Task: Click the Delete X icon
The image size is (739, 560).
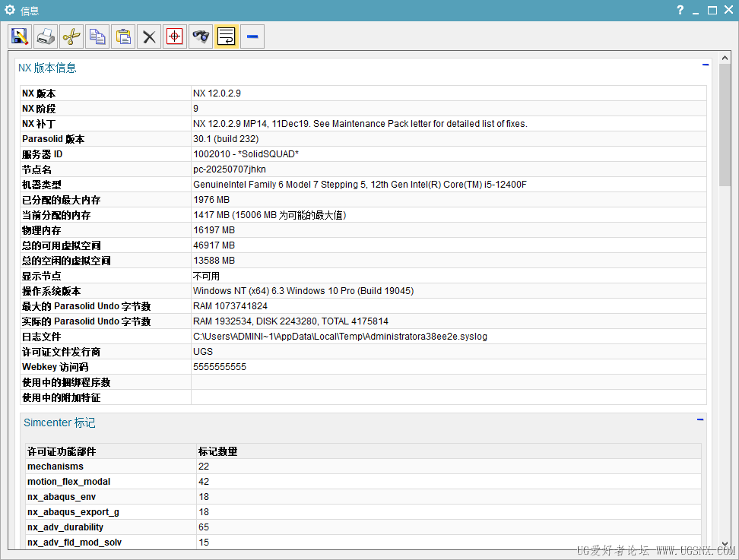Action: 149,36
